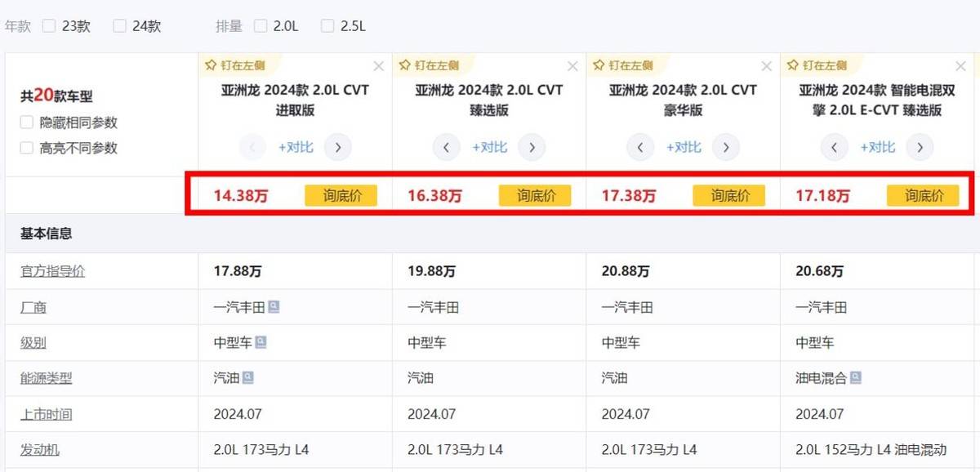Open info icon beside 油电混合
980x472 pixels.
855,378
